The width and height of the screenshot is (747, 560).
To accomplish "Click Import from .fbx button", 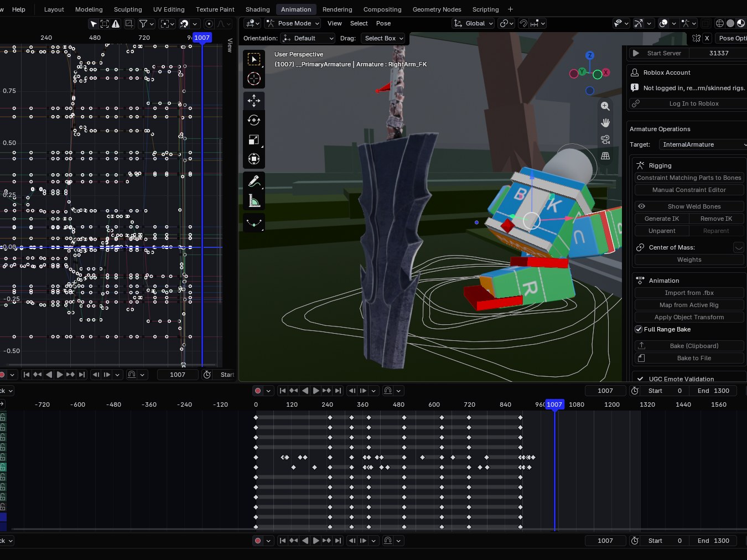I will (x=689, y=293).
